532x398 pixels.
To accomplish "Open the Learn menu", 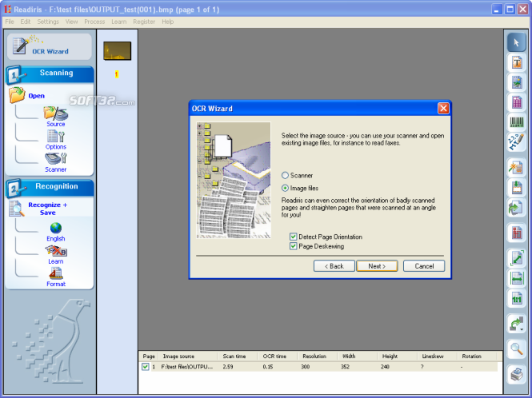I will (x=118, y=22).
